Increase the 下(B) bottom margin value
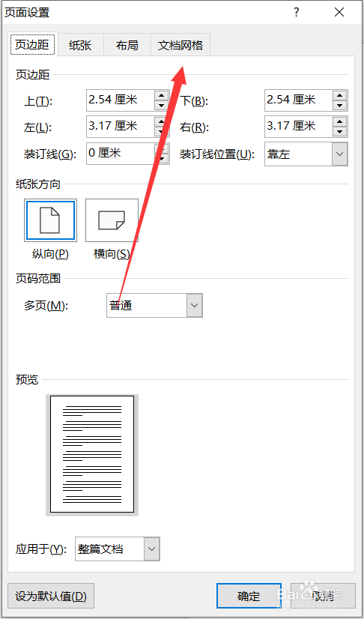This screenshot has height=619, width=364. 340,95
